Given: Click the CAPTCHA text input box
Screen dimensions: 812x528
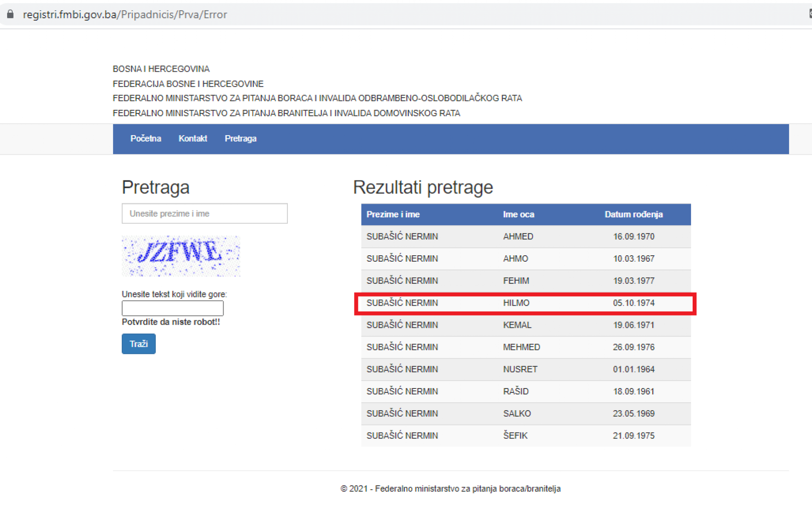Looking at the screenshot, I should [x=172, y=308].
